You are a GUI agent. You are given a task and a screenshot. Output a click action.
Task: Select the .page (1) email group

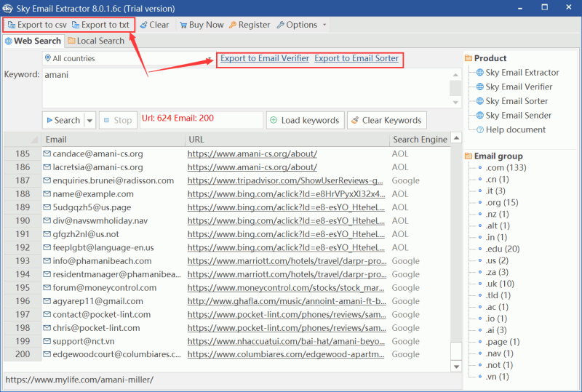click(503, 342)
